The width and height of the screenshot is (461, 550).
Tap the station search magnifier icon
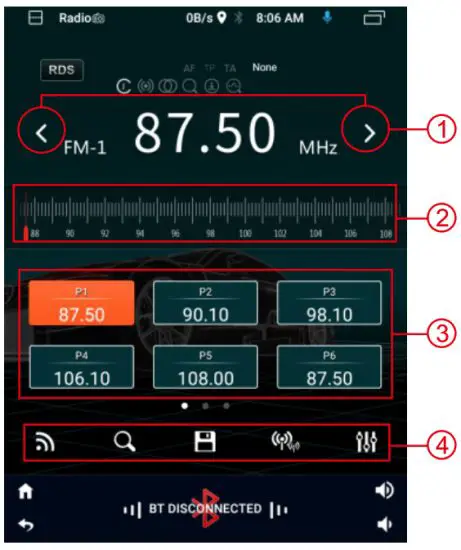pos(125,441)
